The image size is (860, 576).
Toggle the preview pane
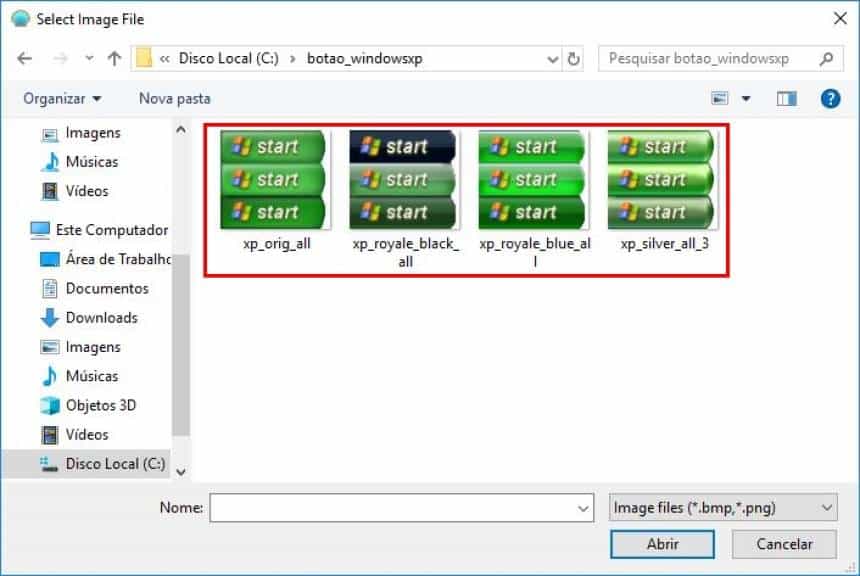tap(787, 99)
